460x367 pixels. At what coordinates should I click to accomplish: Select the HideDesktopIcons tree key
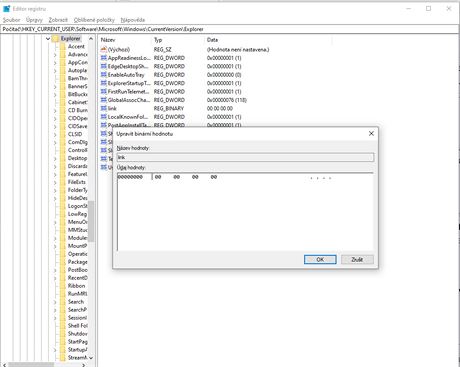coord(78,198)
